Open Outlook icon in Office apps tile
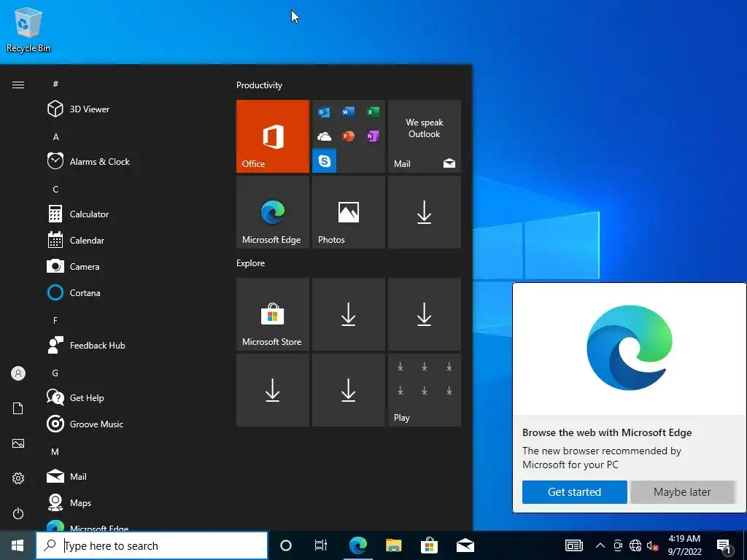747x560 pixels. 324,112
